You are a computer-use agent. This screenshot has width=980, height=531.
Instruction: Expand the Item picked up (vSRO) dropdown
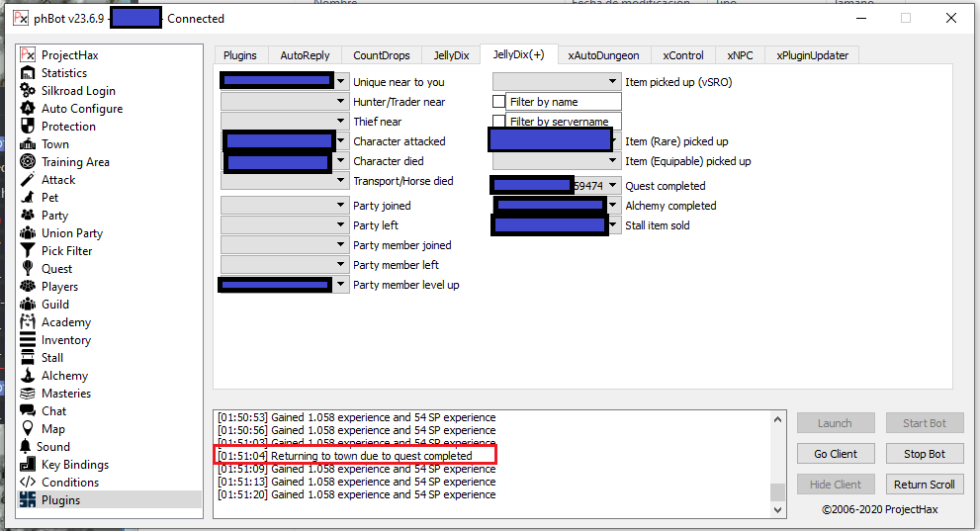[613, 82]
